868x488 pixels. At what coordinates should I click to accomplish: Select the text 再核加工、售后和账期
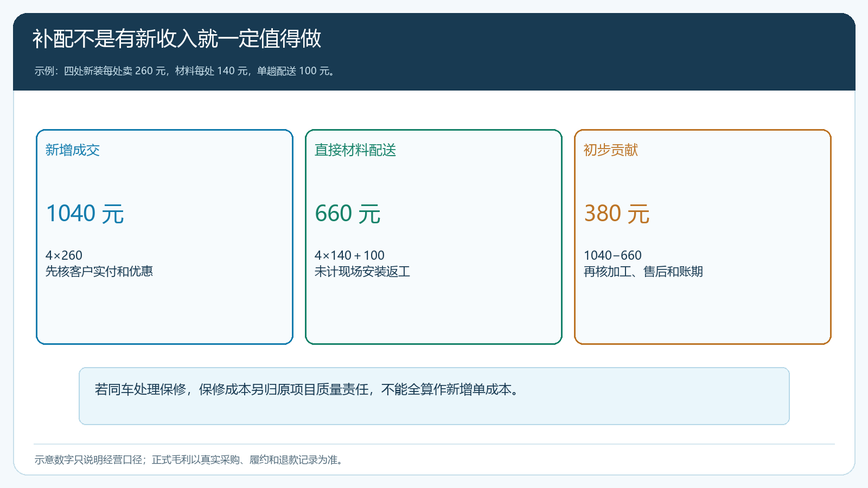(643, 272)
